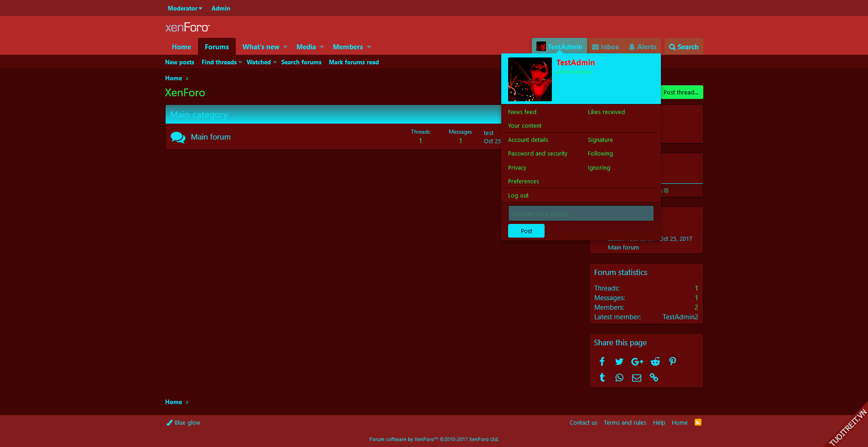Viewport: 868px width, 447px height.
Task: Share page via Facebook icon
Action: click(x=602, y=362)
